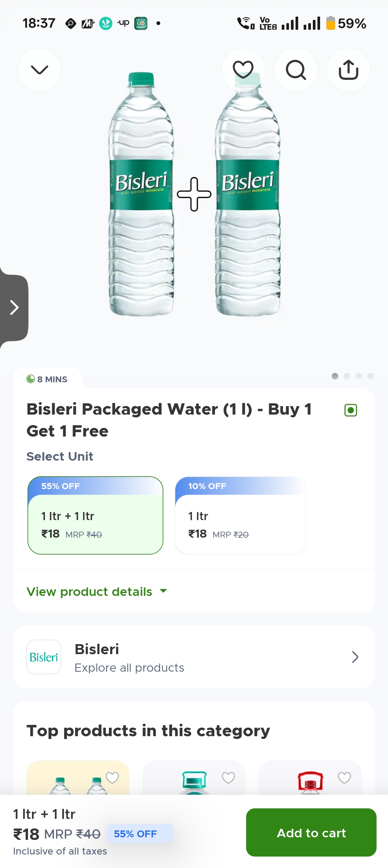The width and height of the screenshot is (388, 868).
Task: Add the product to cart
Action: pyautogui.click(x=311, y=832)
